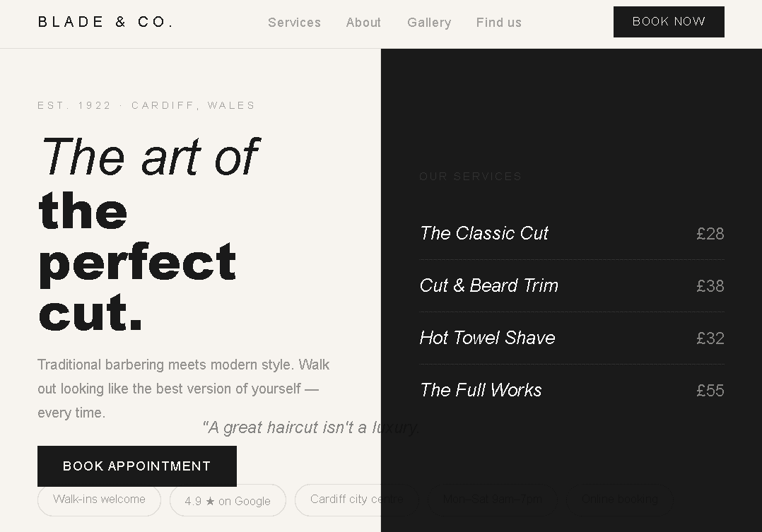
Task: Click the Online booking badge
Action: click(x=619, y=499)
